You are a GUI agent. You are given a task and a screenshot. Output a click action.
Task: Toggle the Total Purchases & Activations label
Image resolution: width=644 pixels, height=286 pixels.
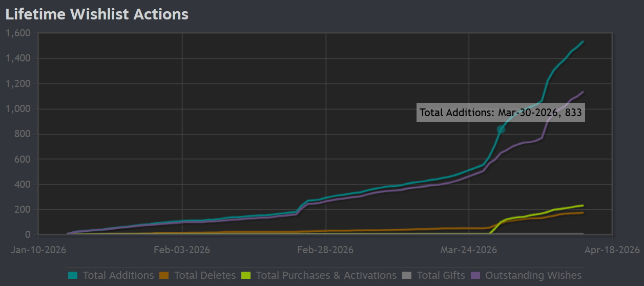coord(326,276)
